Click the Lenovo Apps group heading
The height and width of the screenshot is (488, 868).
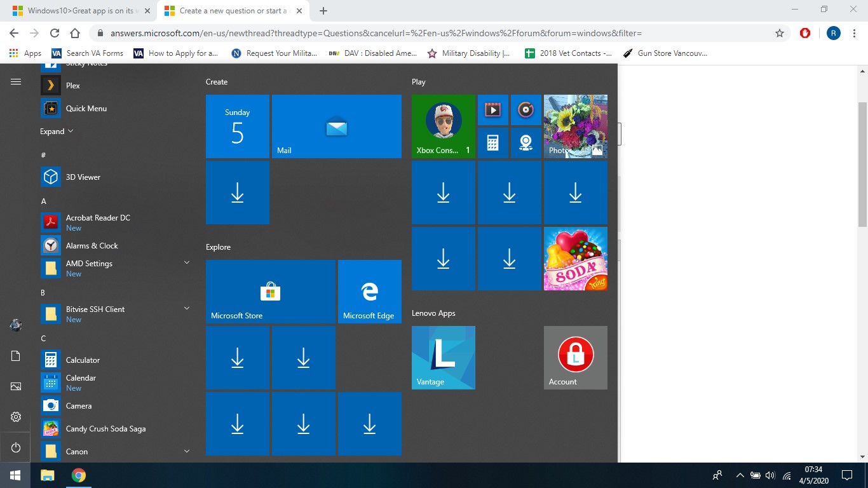click(x=433, y=313)
